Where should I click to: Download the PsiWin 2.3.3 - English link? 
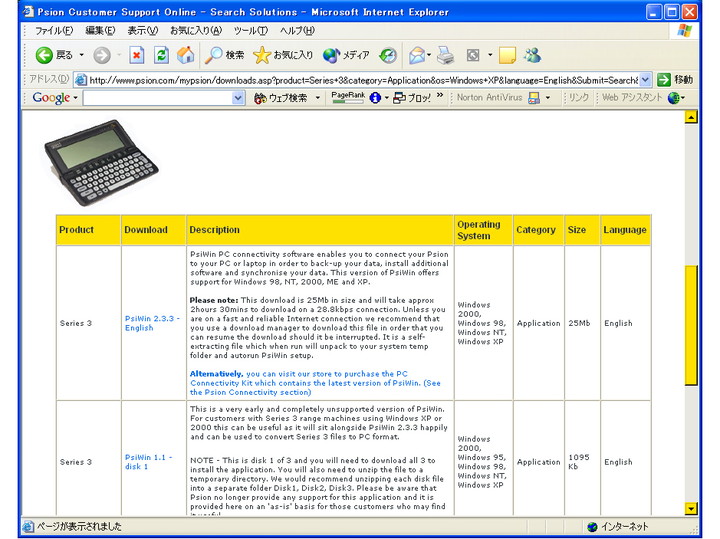click(152, 323)
